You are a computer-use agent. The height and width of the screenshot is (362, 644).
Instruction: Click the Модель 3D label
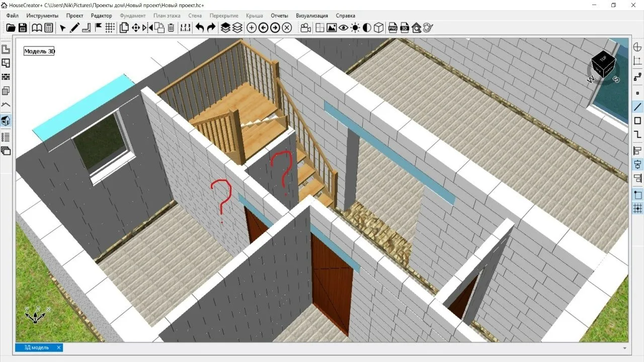[39, 51]
